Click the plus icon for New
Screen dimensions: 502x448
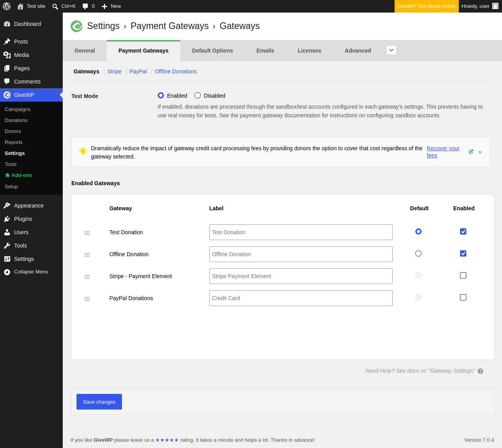104,6
